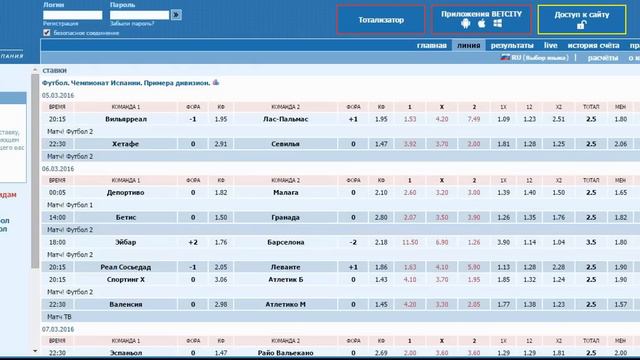Select draw odds 4.20 for Вильярреал match

tap(442, 119)
